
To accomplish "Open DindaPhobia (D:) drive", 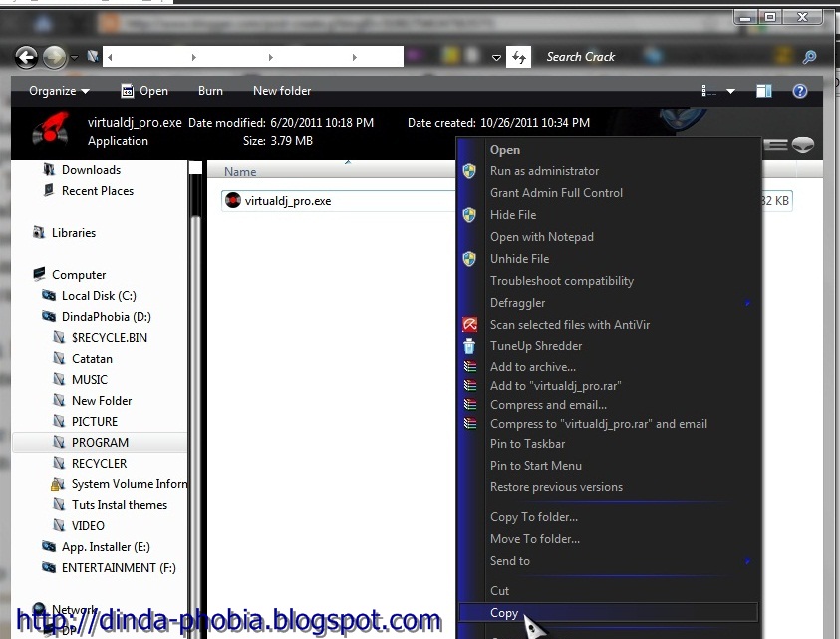I will coord(97,317).
